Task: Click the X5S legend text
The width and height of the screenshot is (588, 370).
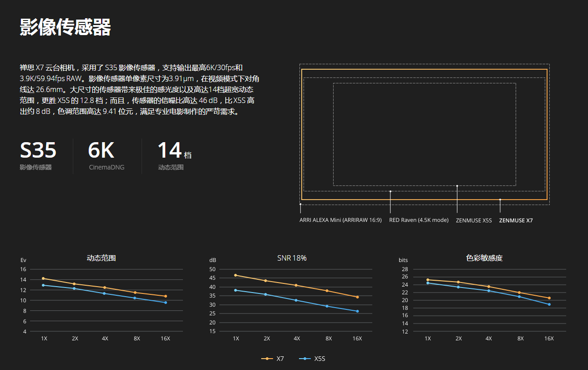Action: tap(320, 359)
